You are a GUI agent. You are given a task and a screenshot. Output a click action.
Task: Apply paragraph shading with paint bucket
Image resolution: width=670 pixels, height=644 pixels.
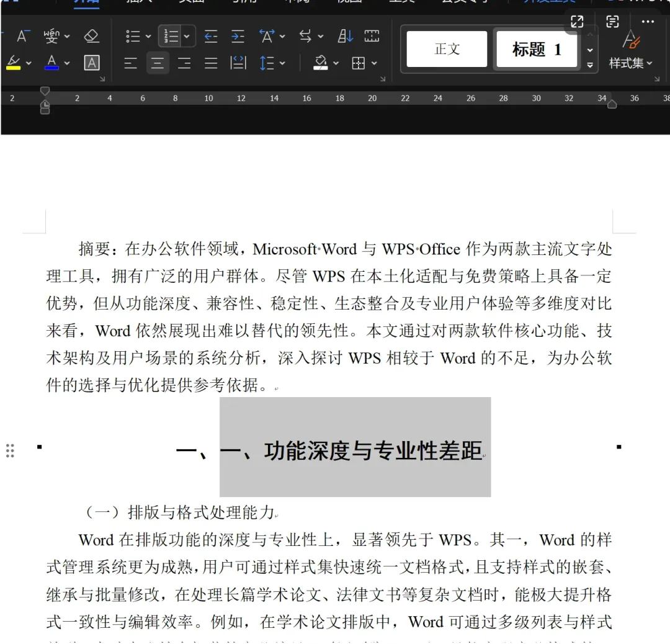point(321,63)
